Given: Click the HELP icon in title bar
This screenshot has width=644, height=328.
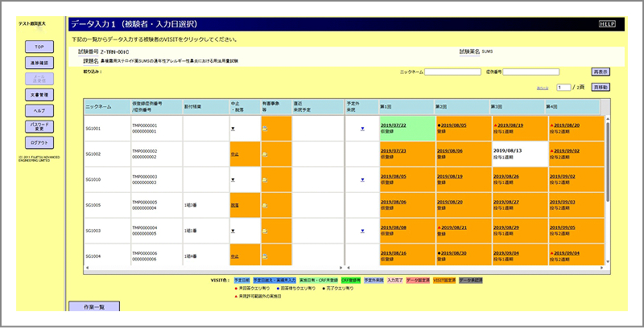Looking at the screenshot, I should coord(606,25).
